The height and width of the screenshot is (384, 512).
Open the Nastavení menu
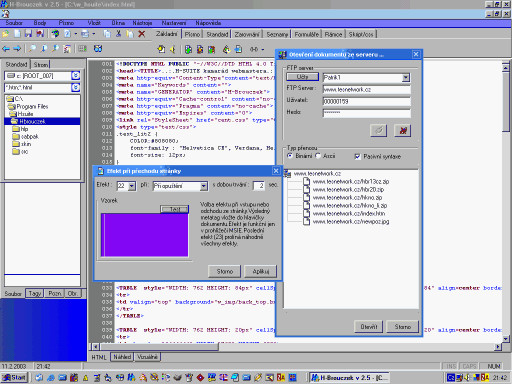[x=174, y=23]
